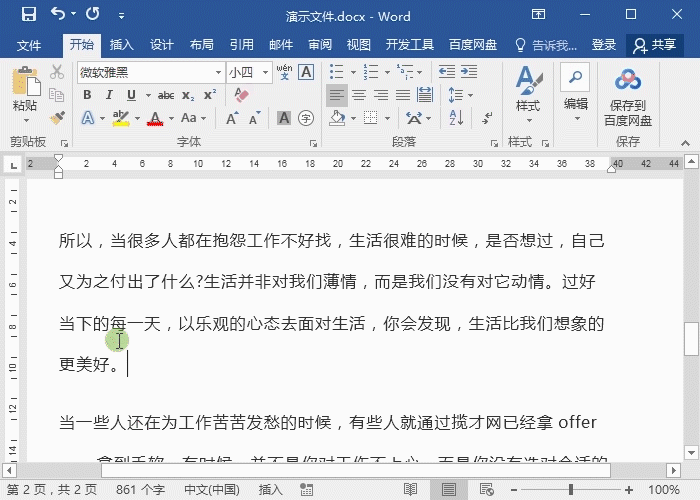
Task: Click the Repeat action icon
Action: pyautogui.click(x=93, y=14)
